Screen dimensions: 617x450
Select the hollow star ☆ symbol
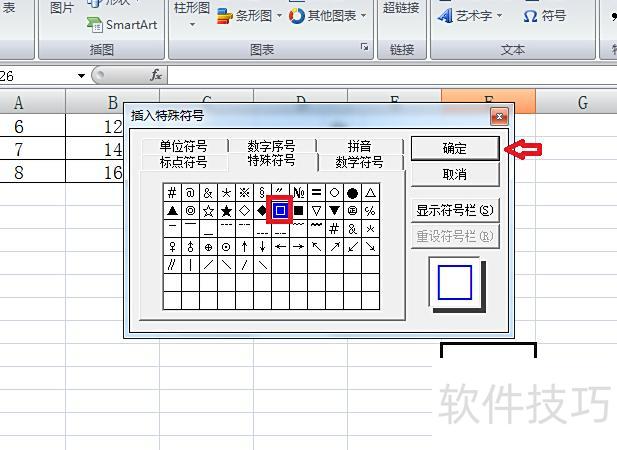208,211
